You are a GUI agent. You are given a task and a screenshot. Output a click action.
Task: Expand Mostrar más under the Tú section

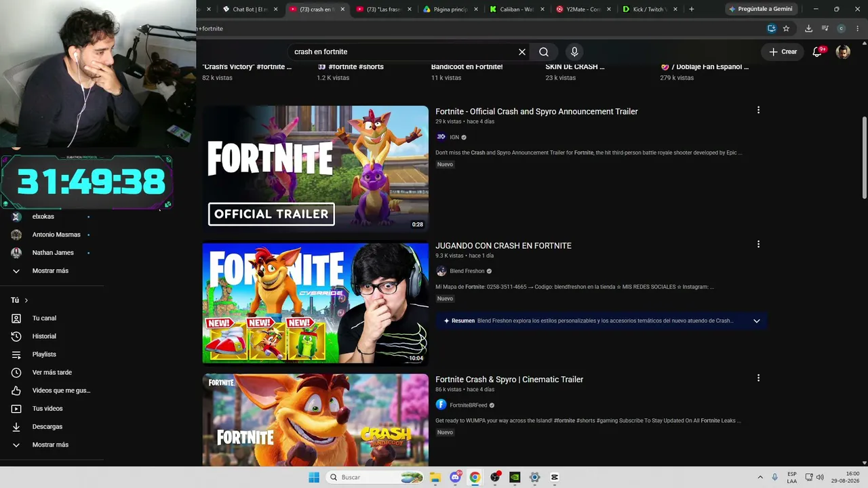[x=50, y=445]
